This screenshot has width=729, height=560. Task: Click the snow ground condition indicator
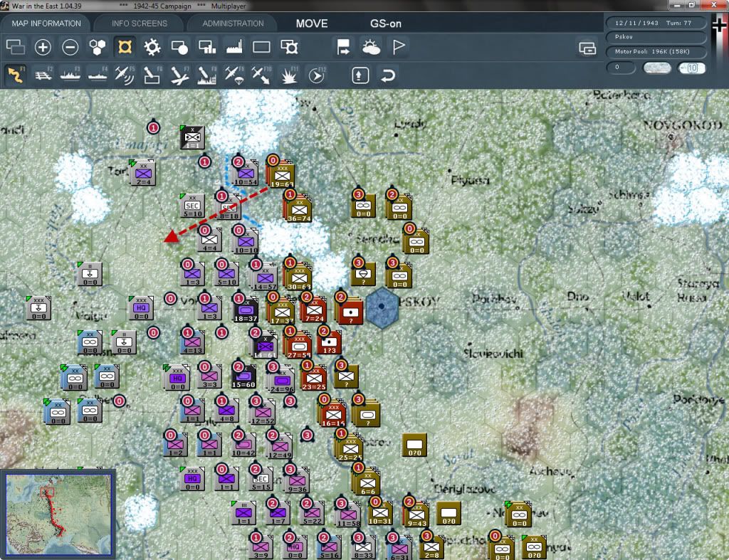click(656, 68)
